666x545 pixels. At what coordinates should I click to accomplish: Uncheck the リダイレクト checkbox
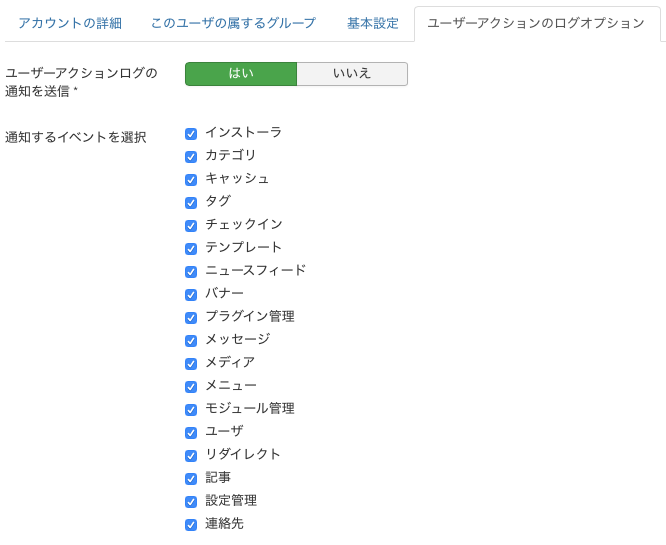[191, 455]
